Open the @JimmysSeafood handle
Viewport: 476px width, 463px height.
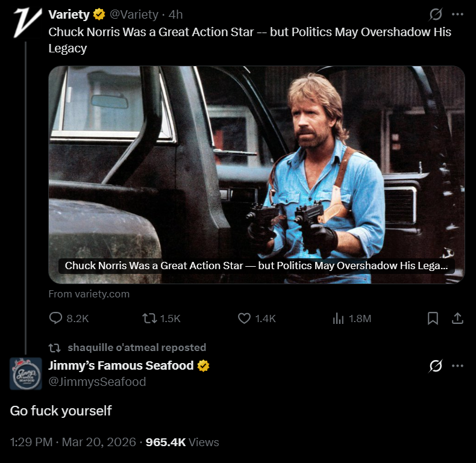point(97,382)
